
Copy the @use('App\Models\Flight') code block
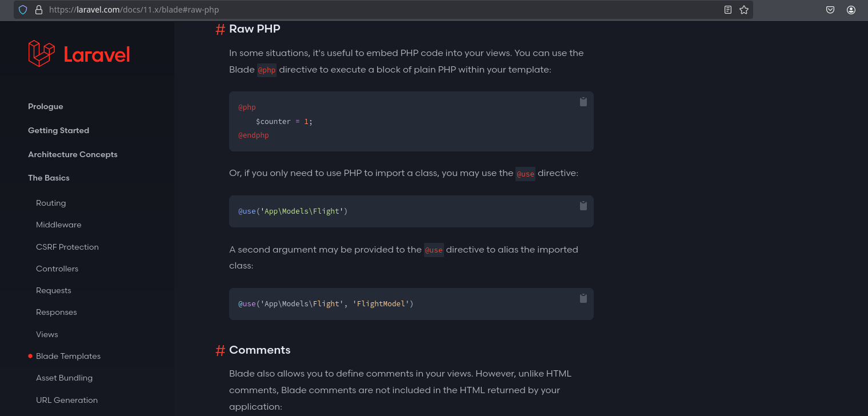click(x=583, y=206)
